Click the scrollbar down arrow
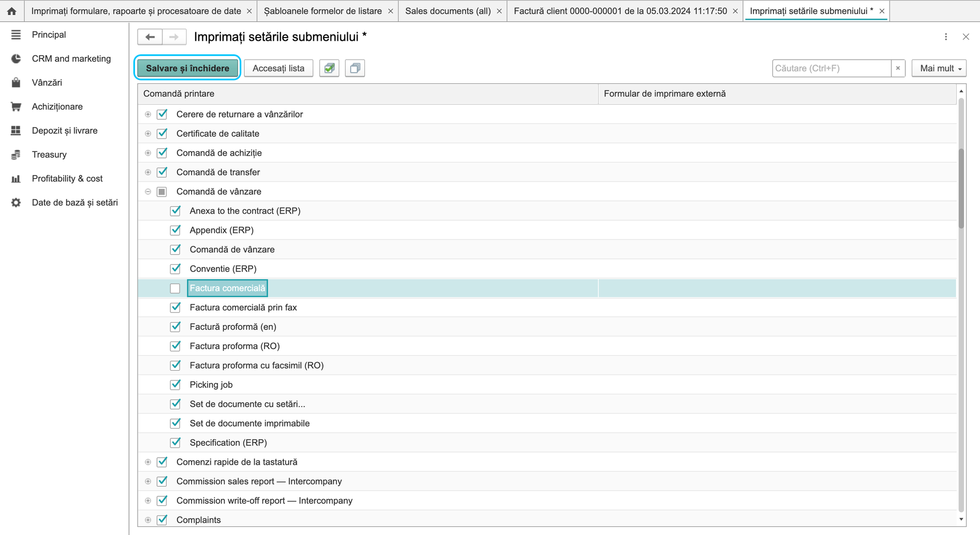 coord(961,519)
